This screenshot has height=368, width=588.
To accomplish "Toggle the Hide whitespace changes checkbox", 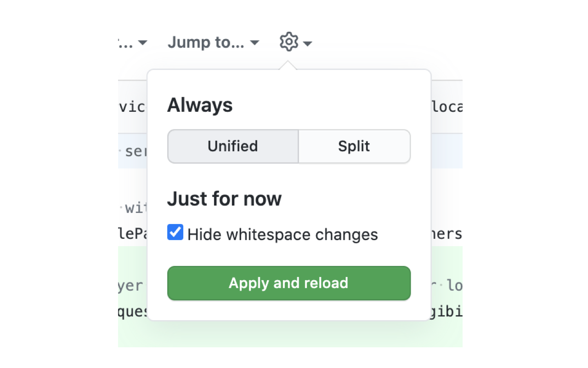I will click(x=175, y=233).
